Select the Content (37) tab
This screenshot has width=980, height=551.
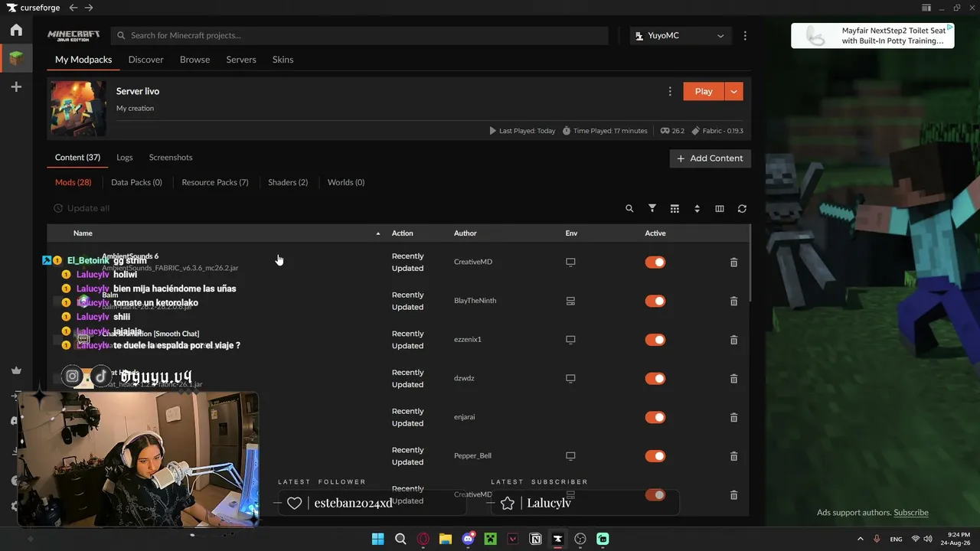click(77, 158)
